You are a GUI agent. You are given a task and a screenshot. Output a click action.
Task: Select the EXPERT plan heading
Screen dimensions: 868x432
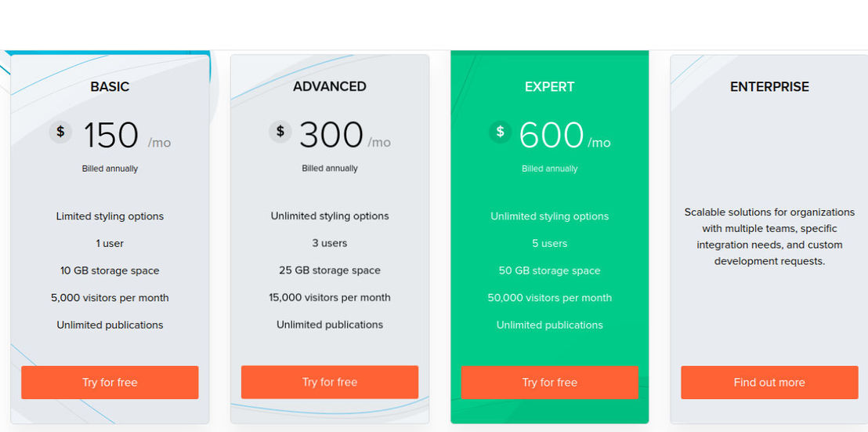pyautogui.click(x=550, y=87)
